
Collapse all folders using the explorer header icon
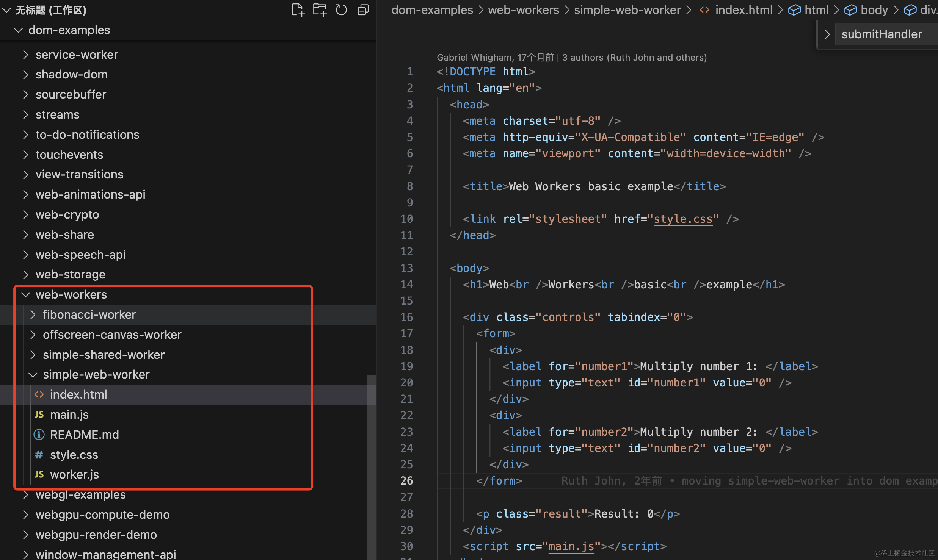tap(363, 10)
